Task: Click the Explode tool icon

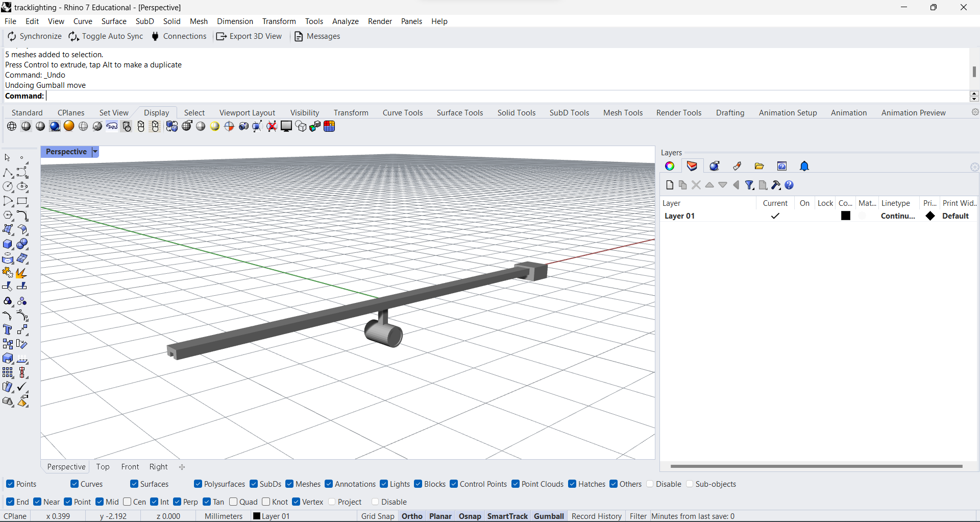Action: [21, 273]
